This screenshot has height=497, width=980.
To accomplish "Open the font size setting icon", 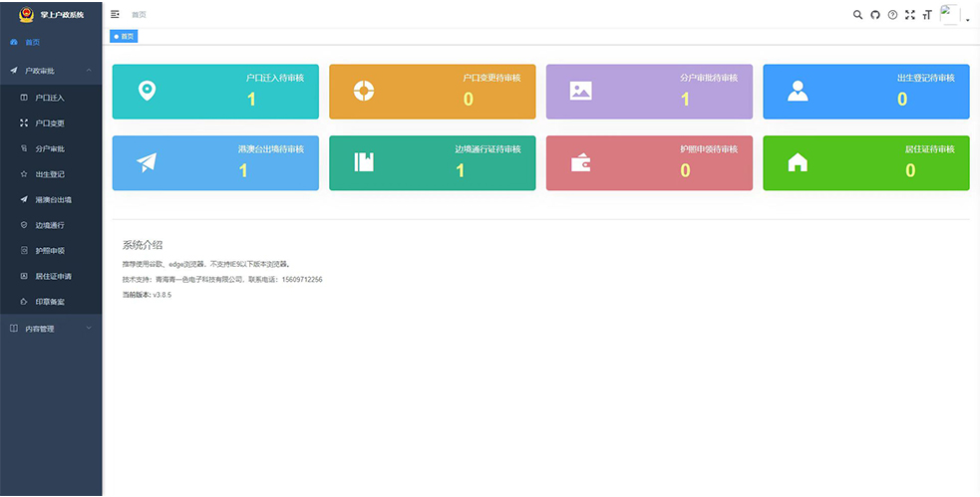I will coord(926,15).
